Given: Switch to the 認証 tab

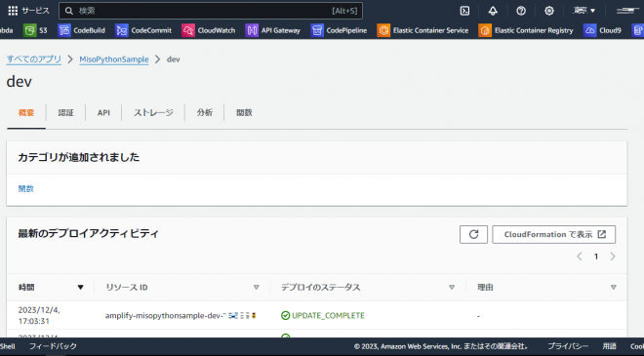Looking at the screenshot, I should [x=65, y=112].
